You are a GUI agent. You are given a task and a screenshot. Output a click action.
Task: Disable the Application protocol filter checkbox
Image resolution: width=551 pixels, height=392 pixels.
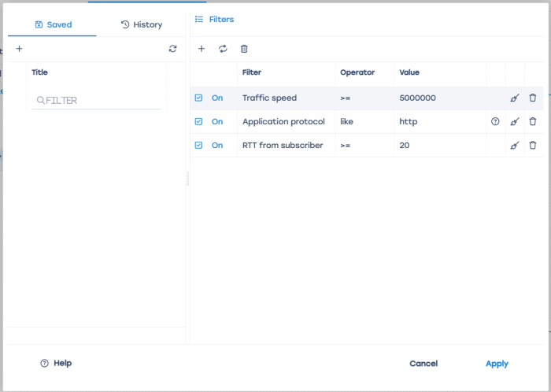coord(198,122)
